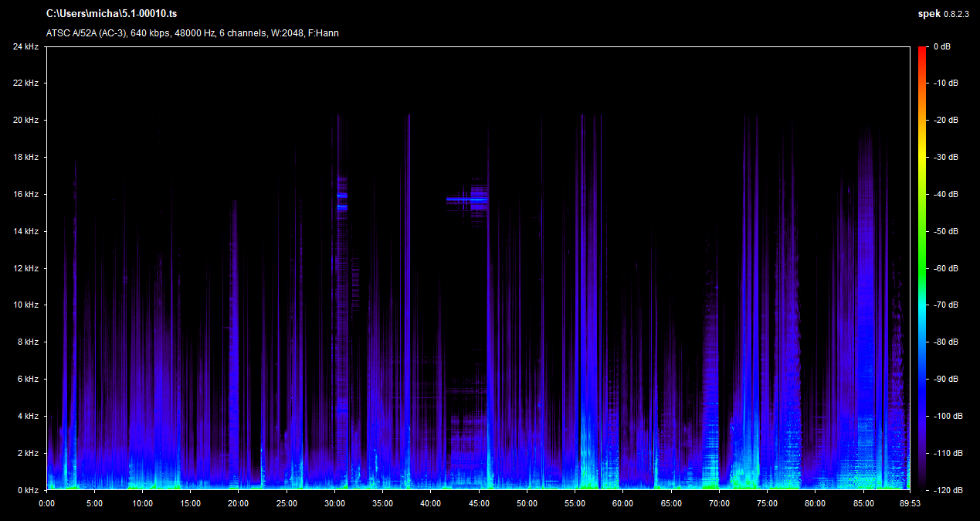Screen dimensions: 980x521
Task: Click the 89:53 end time marker
Action: point(908,503)
